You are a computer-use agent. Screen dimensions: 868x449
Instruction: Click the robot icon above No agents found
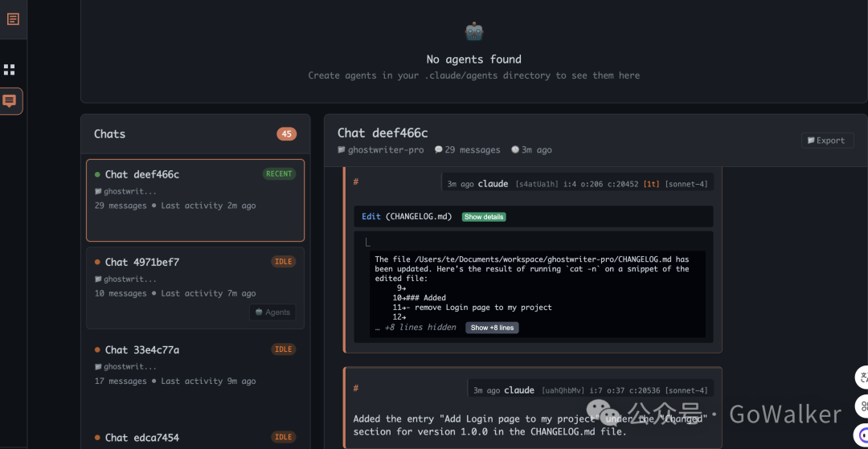pyautogui.click(x=474, y=31)
